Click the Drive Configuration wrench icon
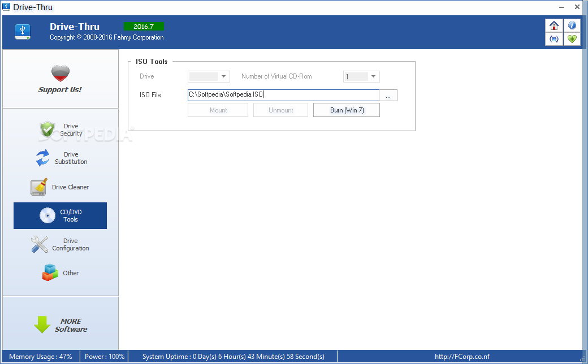588x364 pixels. pyautogui.click(x=40, y=244)
